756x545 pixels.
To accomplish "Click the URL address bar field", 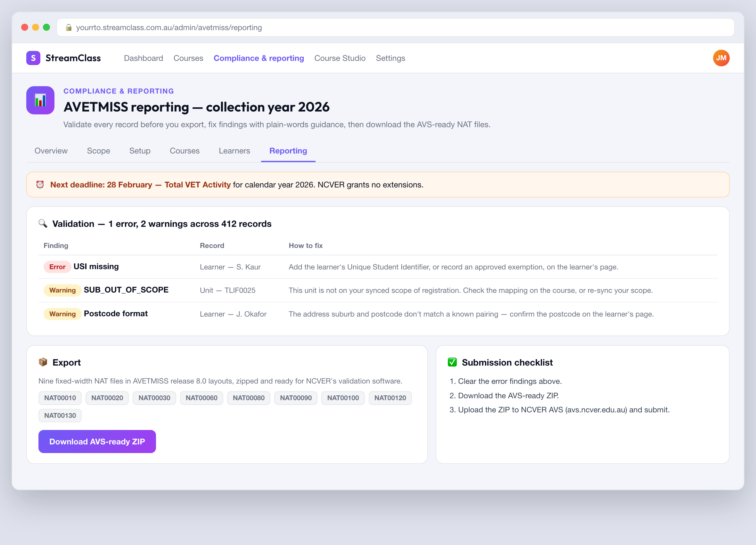I will [395, 27].
